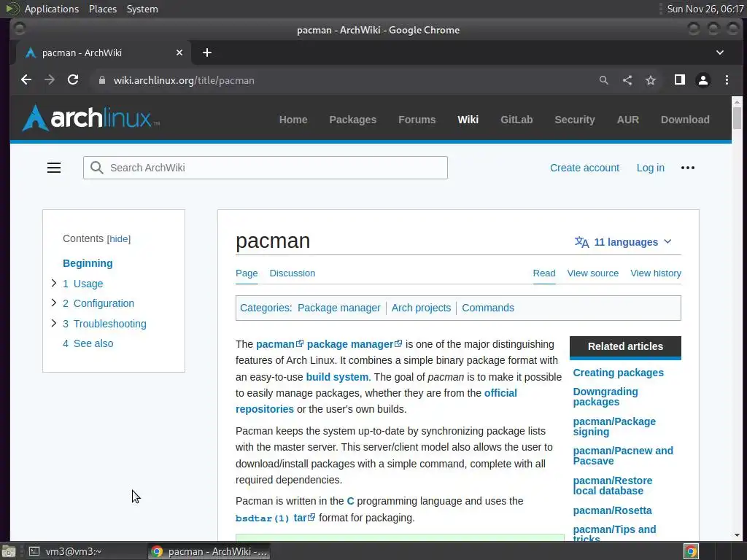Image resolution: width=747 pixels, height=560 pixels.
Task: Select the Read tab
Action: pos(544,273)
